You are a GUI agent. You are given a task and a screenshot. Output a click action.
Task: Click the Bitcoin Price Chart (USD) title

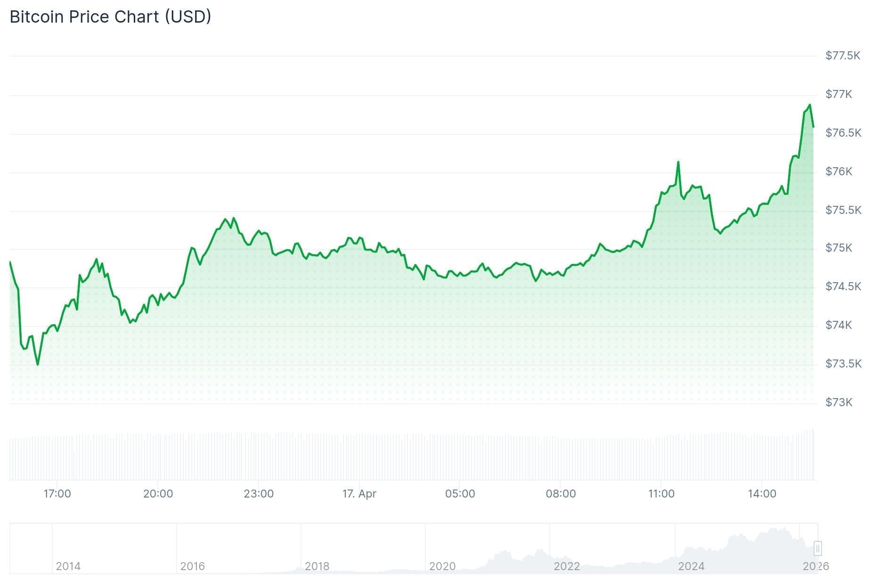pos(110,17)
